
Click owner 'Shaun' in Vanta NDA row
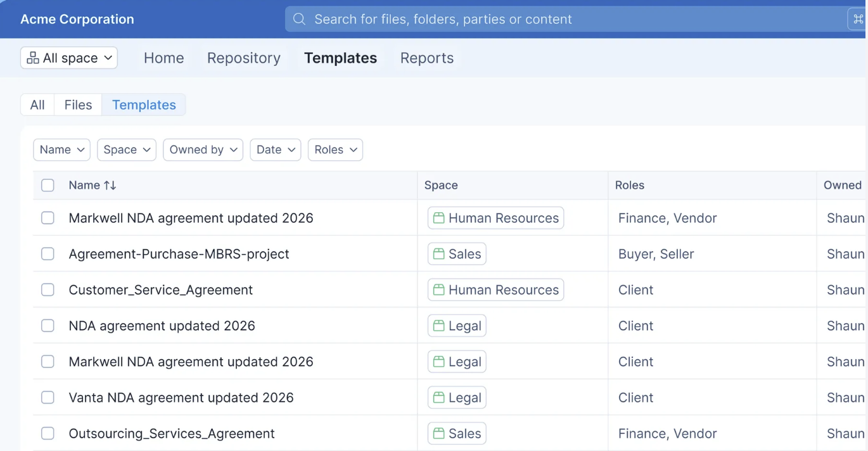846,398
